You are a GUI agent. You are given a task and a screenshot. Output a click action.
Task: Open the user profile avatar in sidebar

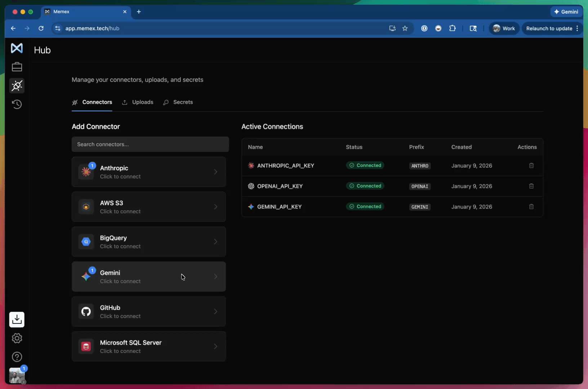pyautogui.click(x=17, y=376)
